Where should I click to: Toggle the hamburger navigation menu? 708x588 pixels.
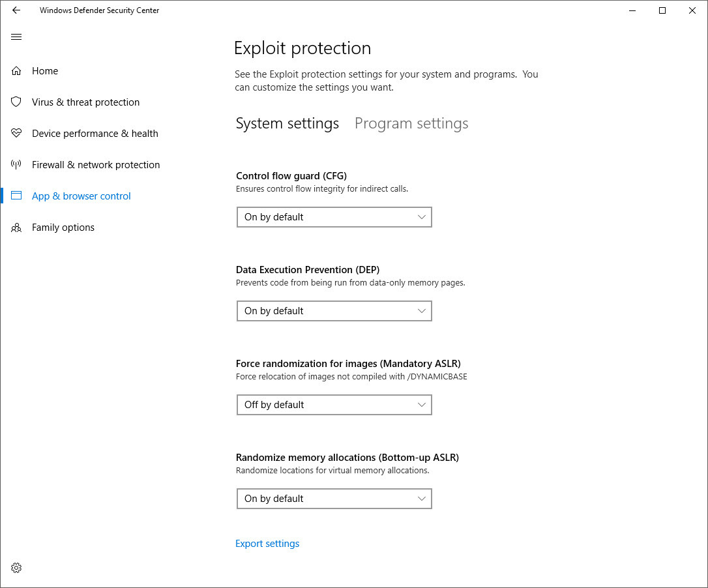click(x=17, y=37)
